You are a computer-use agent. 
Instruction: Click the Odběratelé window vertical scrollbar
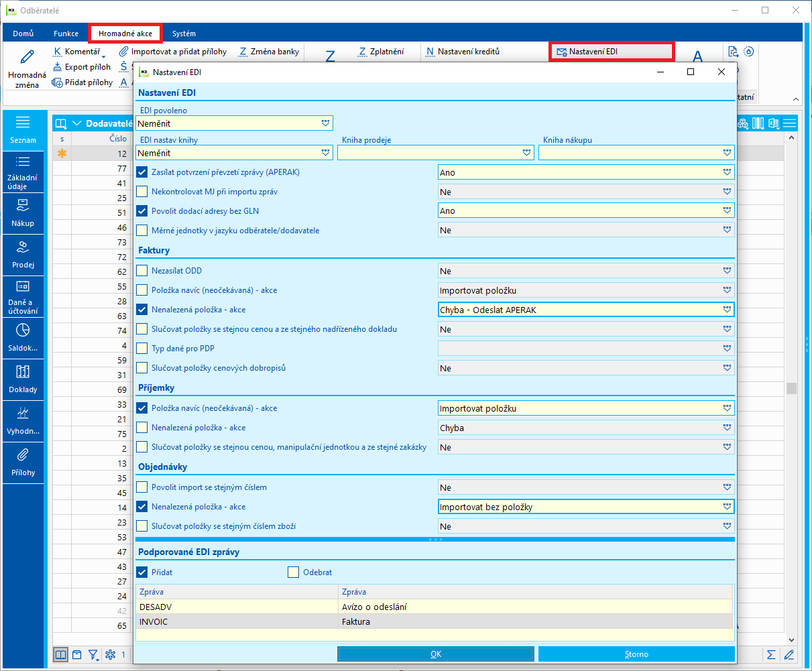point(791,389)
